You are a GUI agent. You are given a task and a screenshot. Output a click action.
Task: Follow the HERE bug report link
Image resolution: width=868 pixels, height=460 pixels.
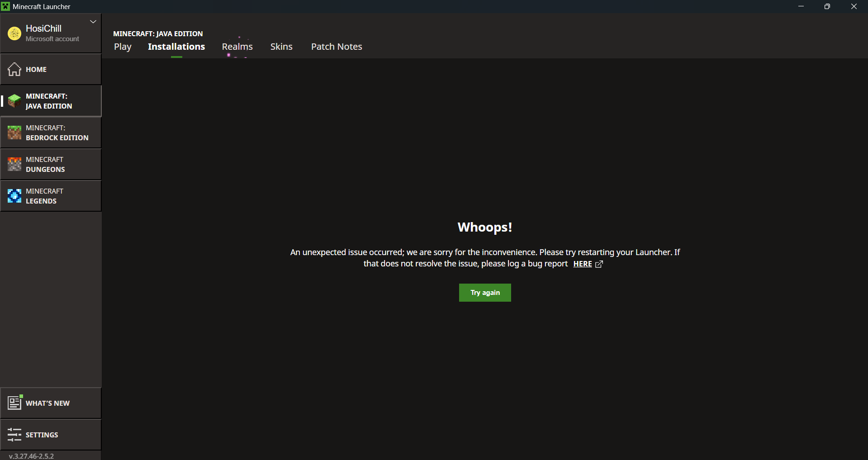coord(583,264)
